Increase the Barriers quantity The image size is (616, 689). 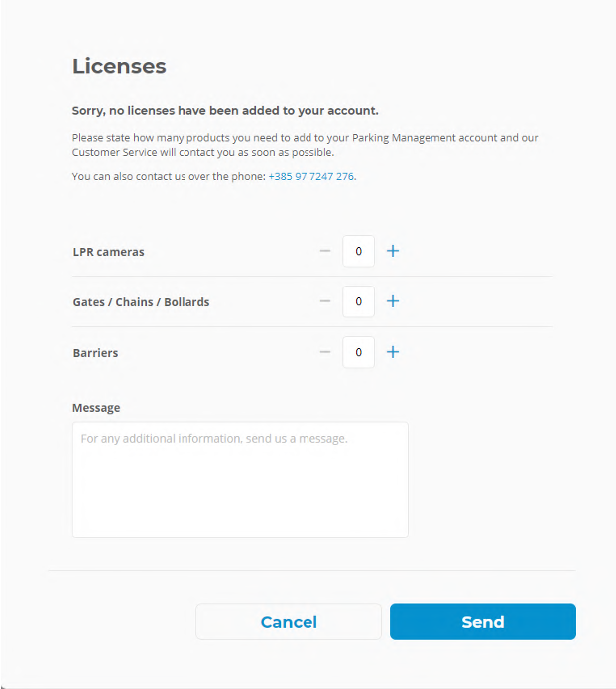click(x=393, y=352)
